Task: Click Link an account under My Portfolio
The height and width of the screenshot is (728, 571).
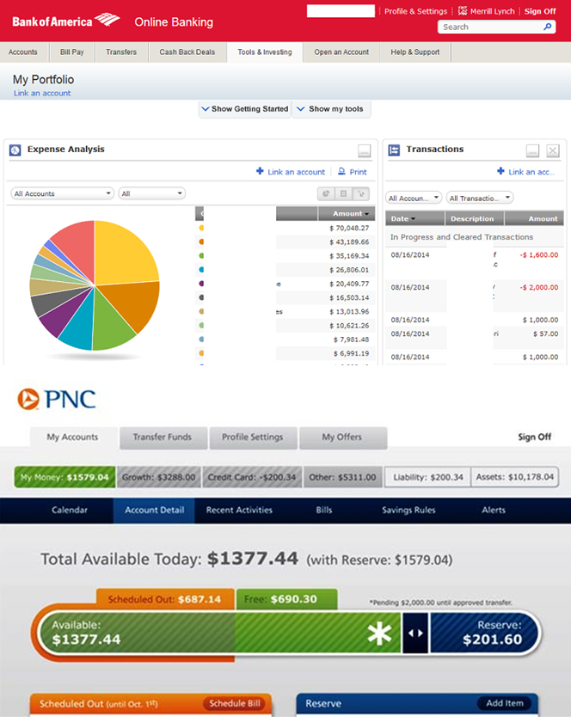Action: [x=42, y=93]
